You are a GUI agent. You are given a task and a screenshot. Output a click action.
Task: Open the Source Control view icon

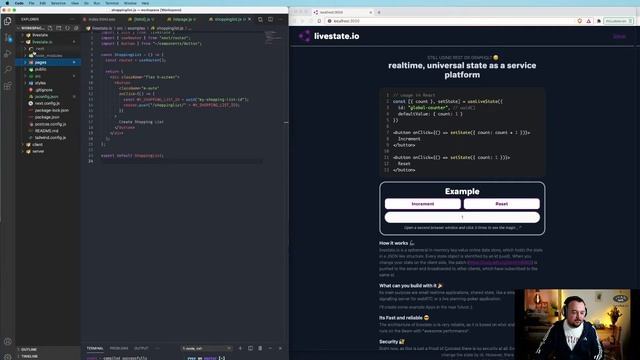8,38
